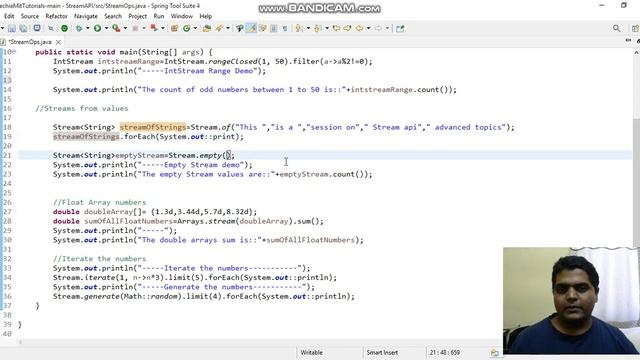Open the Open Task dropdown arrow
The width and height of the screenshot is (640, 360).
click(x=228, y=28)
